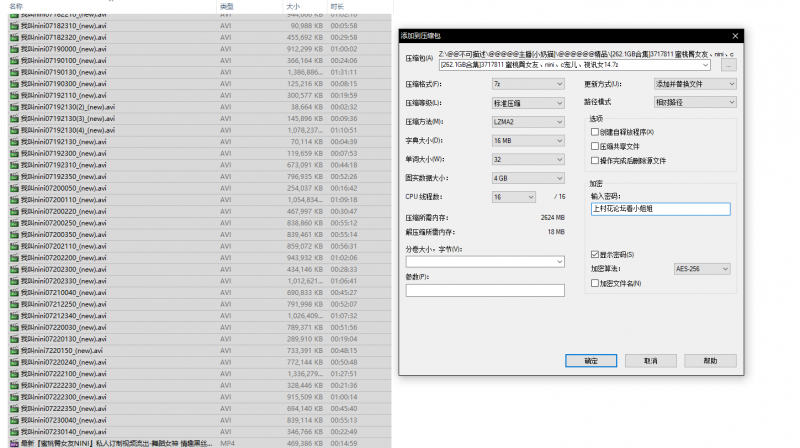800x448 pixels.
Task: Click the 取消 button
Action: pos(650,361)
